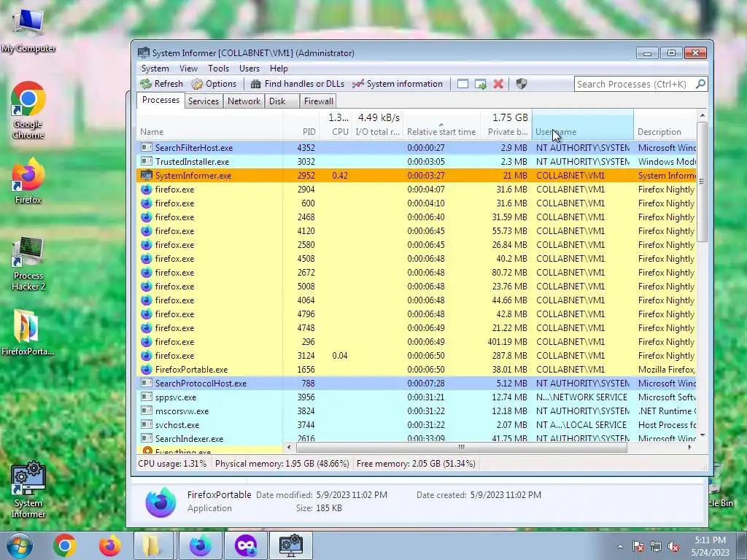747x560 pixels.
Task: Click the find window icon in toolbar
Action: click(462, 85)
